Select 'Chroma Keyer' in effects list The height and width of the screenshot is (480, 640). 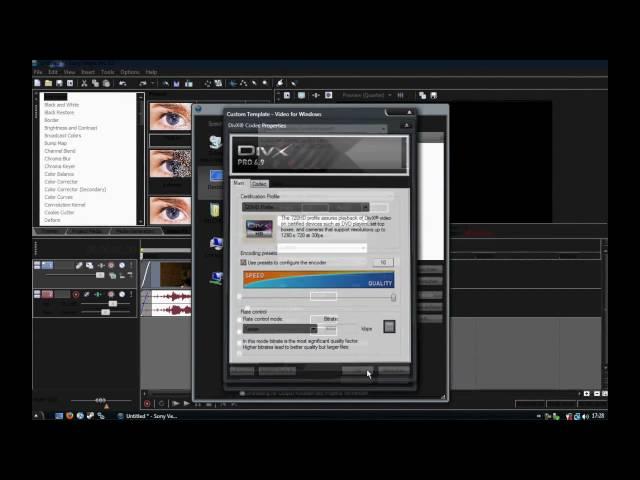[x=60, y=166]
